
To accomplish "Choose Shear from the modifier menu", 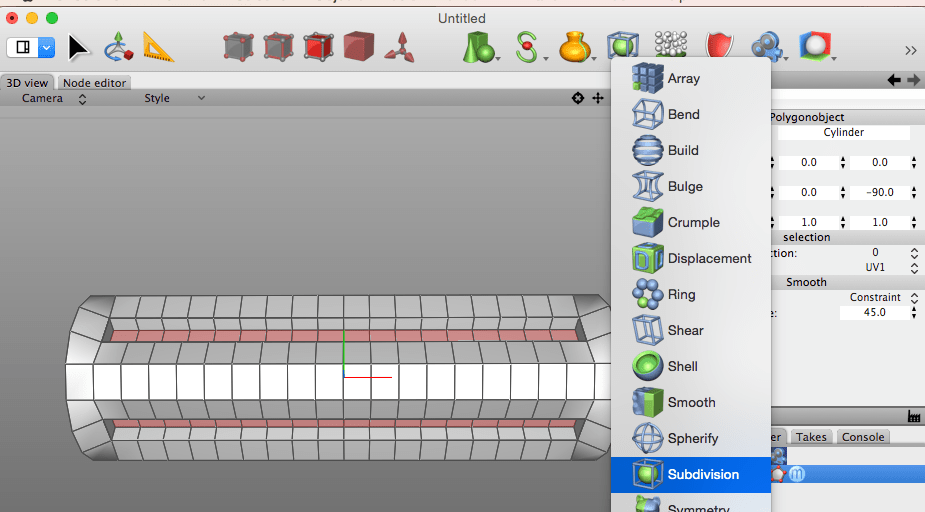I will pos(691,330).
